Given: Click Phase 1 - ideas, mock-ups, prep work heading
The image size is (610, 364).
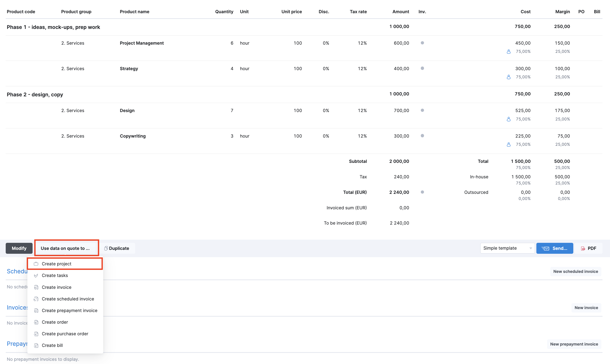Looking at the screenshot, I should (53, 27).
